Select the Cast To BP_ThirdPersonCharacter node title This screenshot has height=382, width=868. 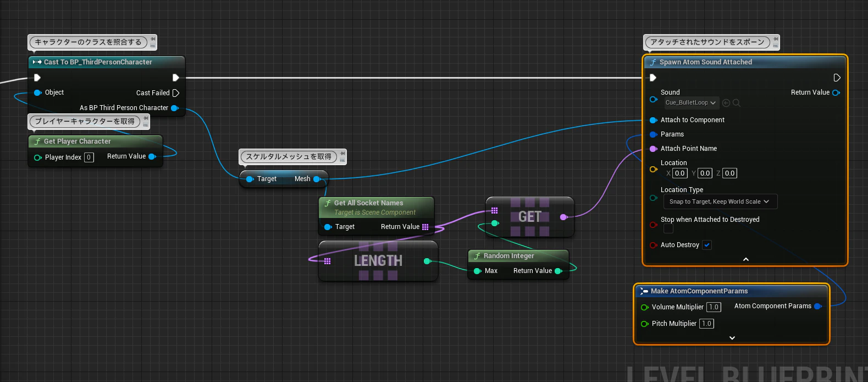pyautogui.click(x=98, y=62)
